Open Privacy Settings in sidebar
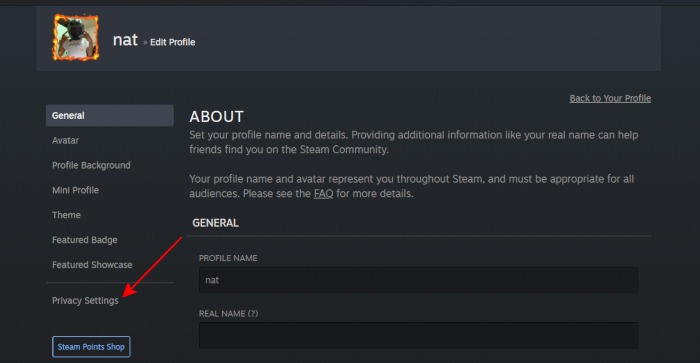 click(85, 300)
